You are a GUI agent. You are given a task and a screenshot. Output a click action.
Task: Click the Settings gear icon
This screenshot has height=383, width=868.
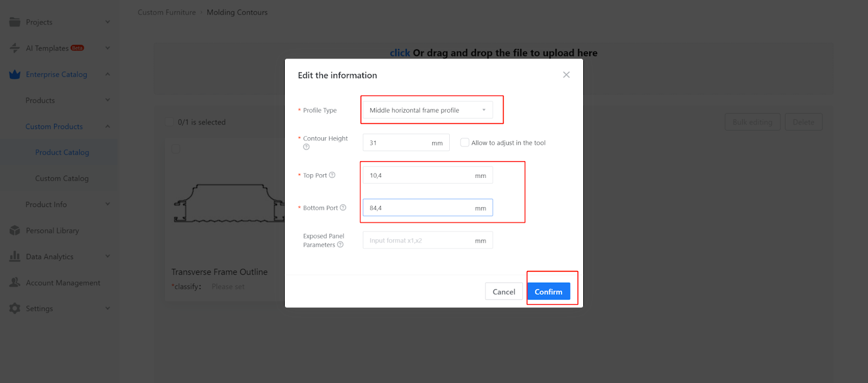click(15, 308)
